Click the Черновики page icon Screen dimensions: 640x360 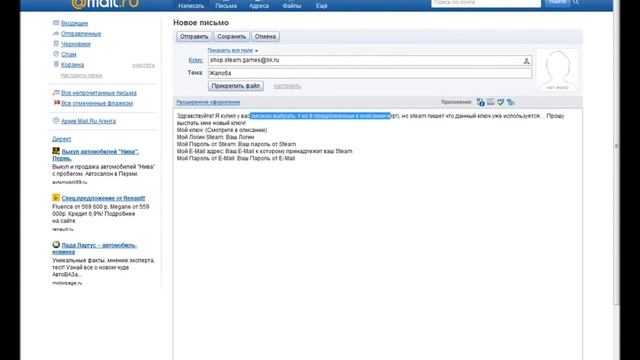click(56, 44)
